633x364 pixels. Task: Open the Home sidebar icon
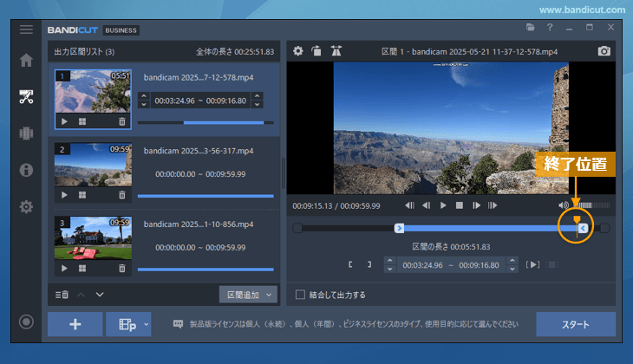point(27,61)
